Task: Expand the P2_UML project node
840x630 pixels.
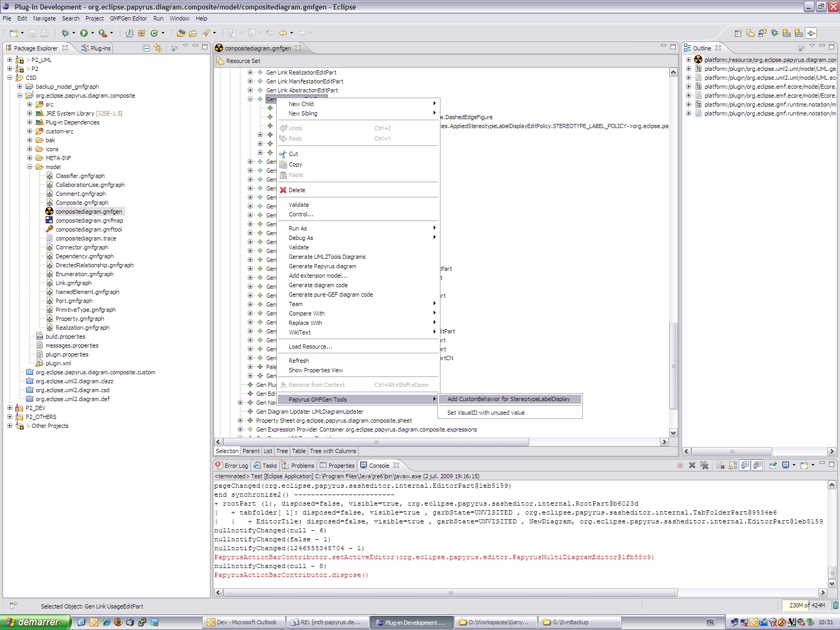Action: [x=9, y=60]
